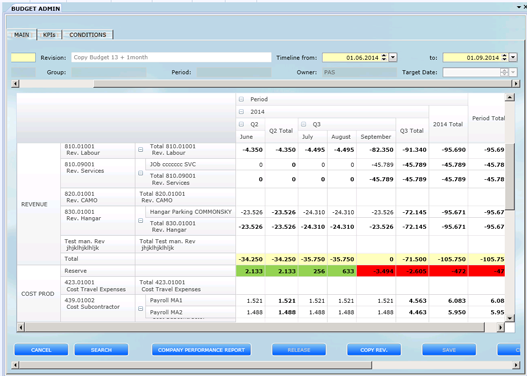This screenshot has height=376, width=527.
Task: Select the Payroll MA1 row
Action: click(190, 300)
